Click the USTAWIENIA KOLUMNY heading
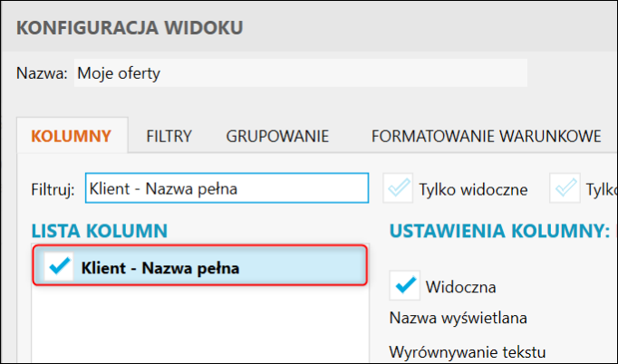The height and width of the screenshot is (364, 618). pyautogui.click(x=498, y=231)
